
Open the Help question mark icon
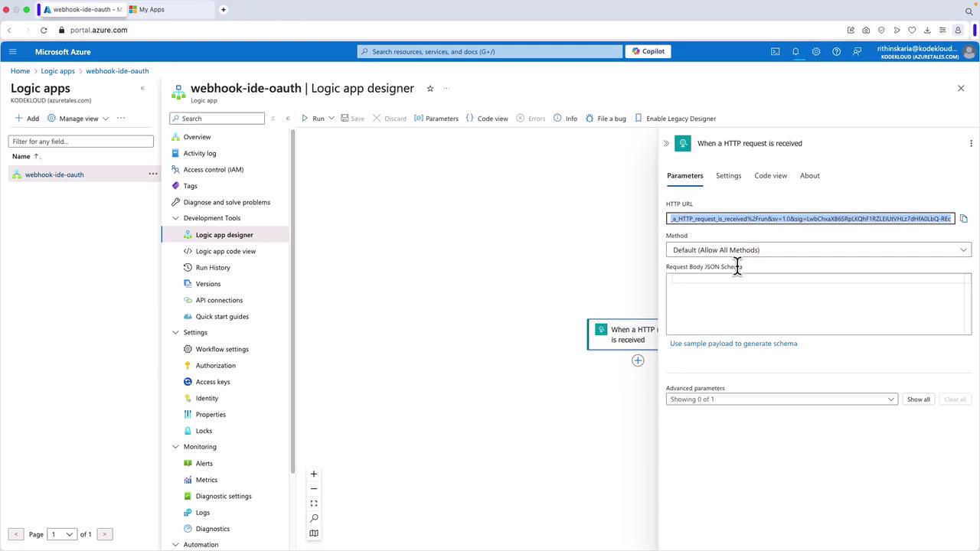click(x=836, y=51)
